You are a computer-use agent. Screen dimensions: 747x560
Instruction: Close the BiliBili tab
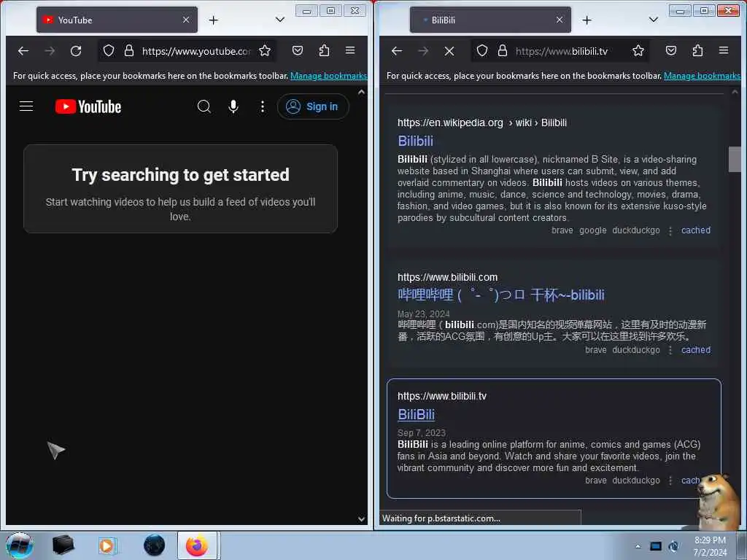click(x=560, y=20)
